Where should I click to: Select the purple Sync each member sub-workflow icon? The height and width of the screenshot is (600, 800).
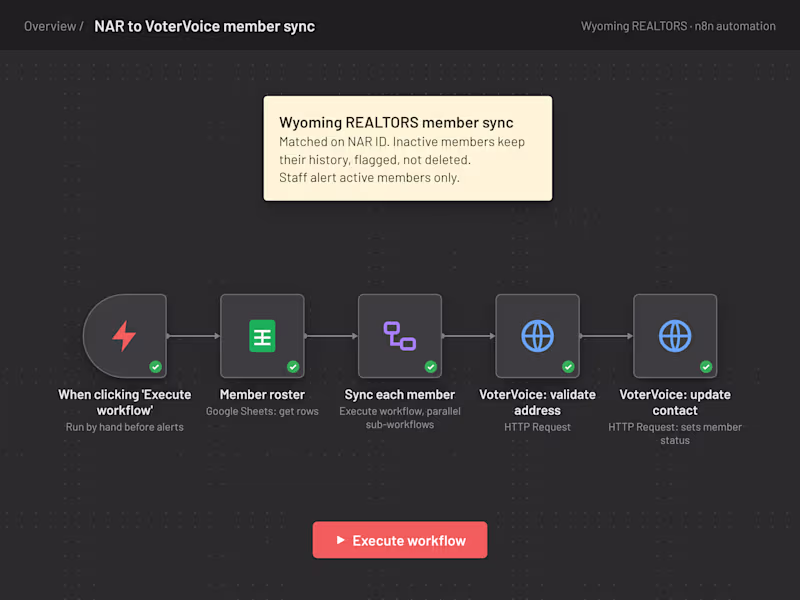[399, 336]
